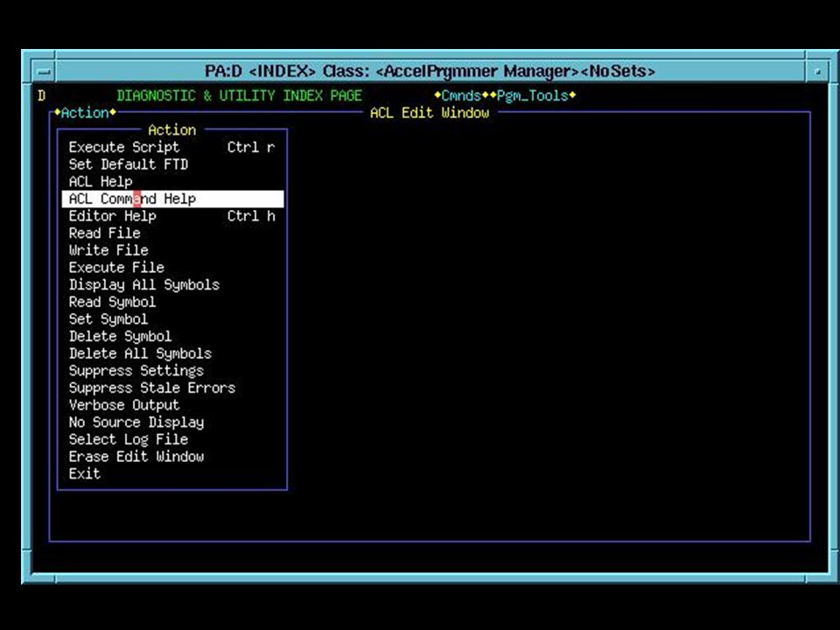Click the ACL Edit Window label
840x630 pixels.
[429, 113]
